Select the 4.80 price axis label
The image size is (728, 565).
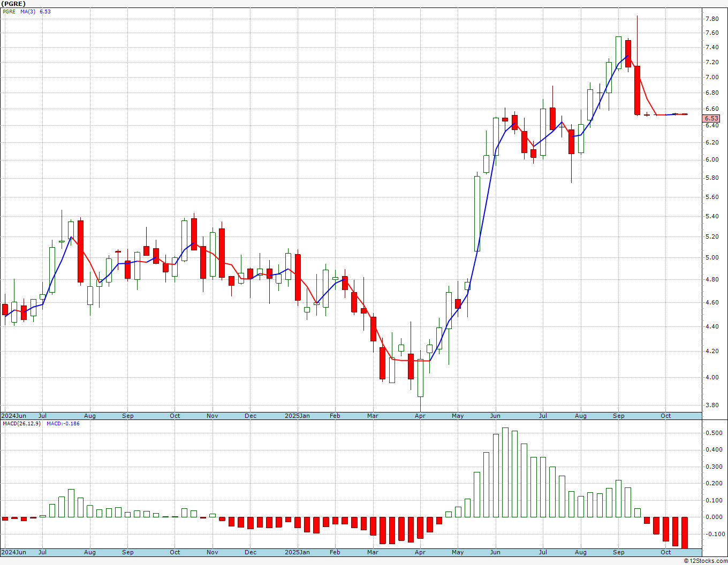[712, 279]
